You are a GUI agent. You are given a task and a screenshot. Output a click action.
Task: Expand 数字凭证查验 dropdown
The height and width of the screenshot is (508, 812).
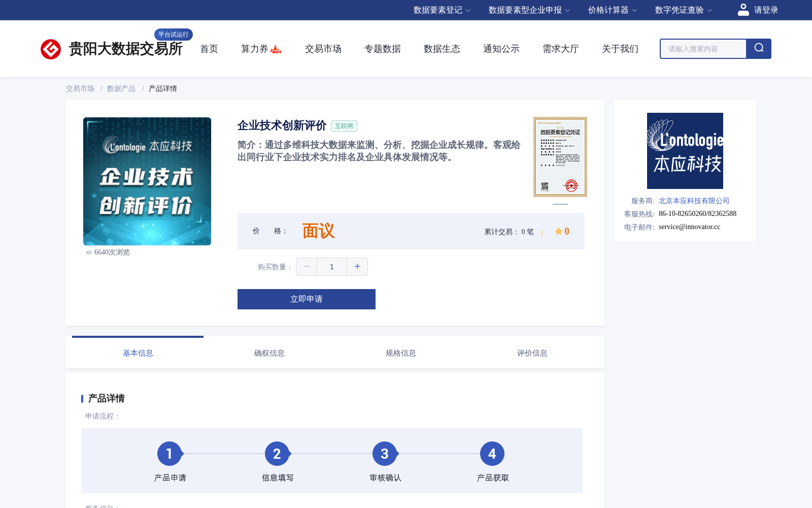[x=684, y=10]
